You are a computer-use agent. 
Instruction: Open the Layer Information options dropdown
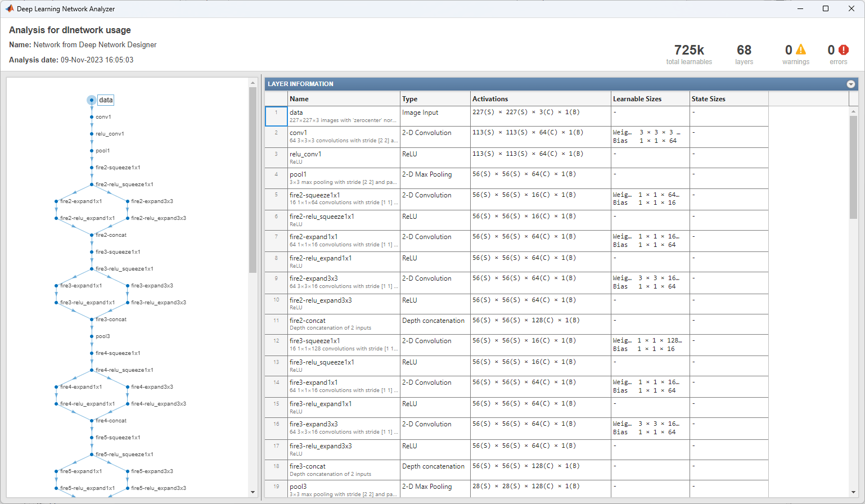(850, 84)
